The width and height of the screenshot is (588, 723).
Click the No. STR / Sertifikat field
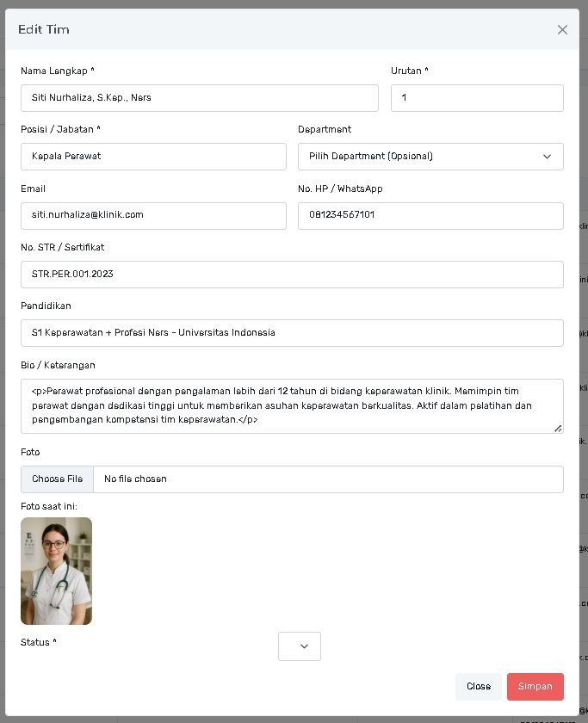point(292,275)
